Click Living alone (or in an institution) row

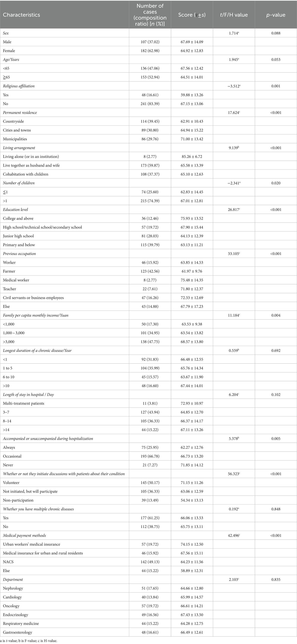31,157
